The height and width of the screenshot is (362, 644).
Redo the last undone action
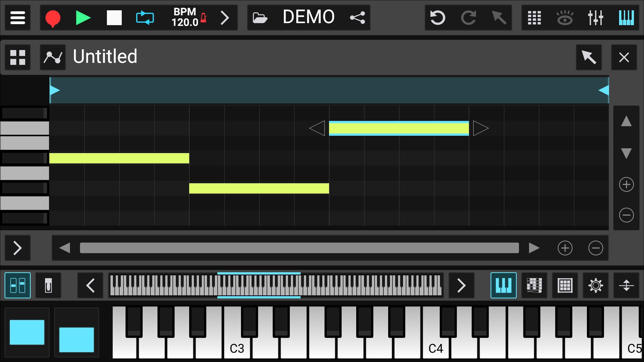click(468, 18)
